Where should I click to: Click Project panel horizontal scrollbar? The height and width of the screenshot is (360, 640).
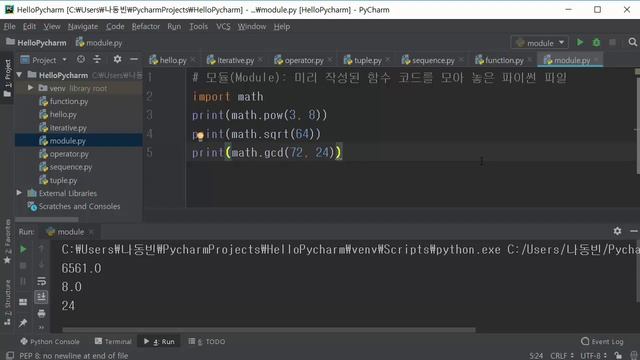coord(47,220)
